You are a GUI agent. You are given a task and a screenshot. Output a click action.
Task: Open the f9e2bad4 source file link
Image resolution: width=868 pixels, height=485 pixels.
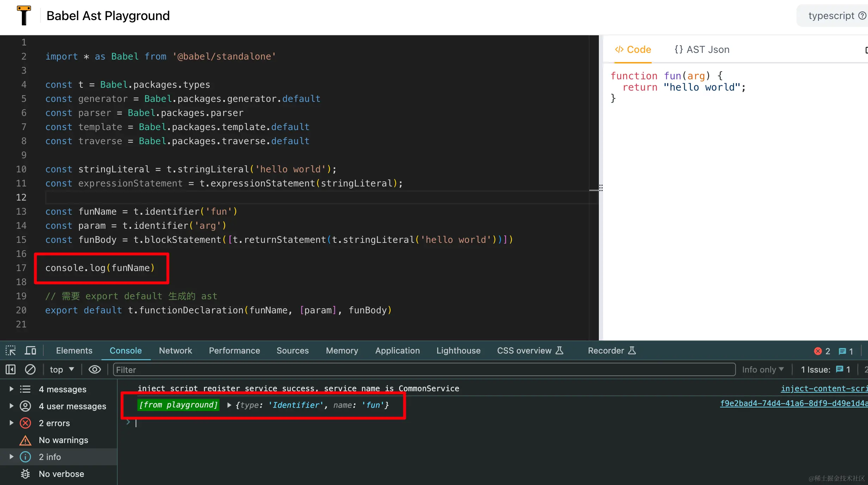tap(793, 403)
